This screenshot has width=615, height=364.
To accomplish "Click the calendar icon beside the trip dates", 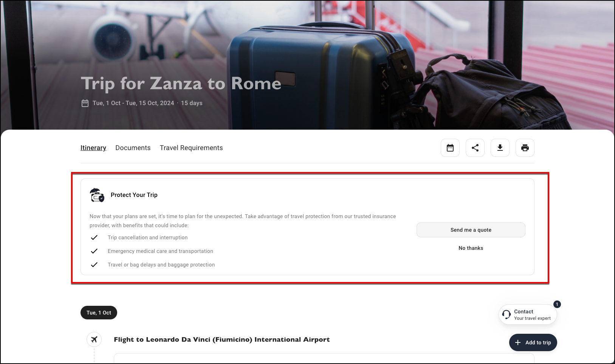I will point(85,103).
